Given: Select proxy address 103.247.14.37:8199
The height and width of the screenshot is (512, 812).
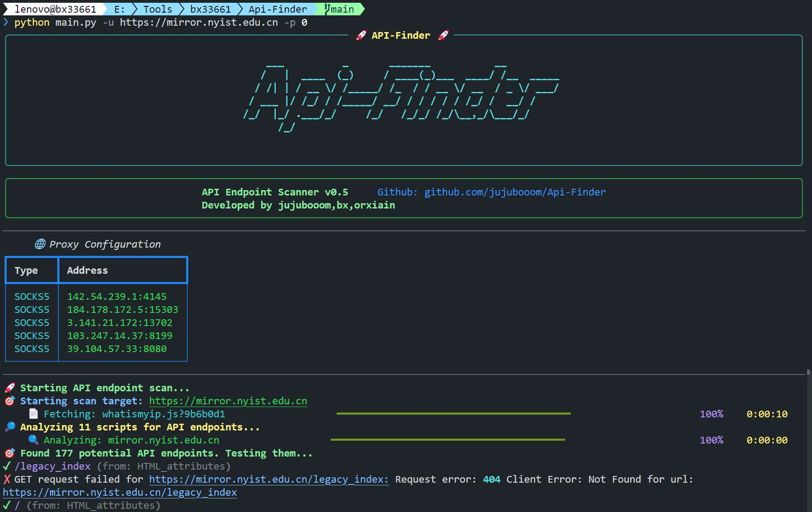Looking at the screenshot, I should click(120, 336).
